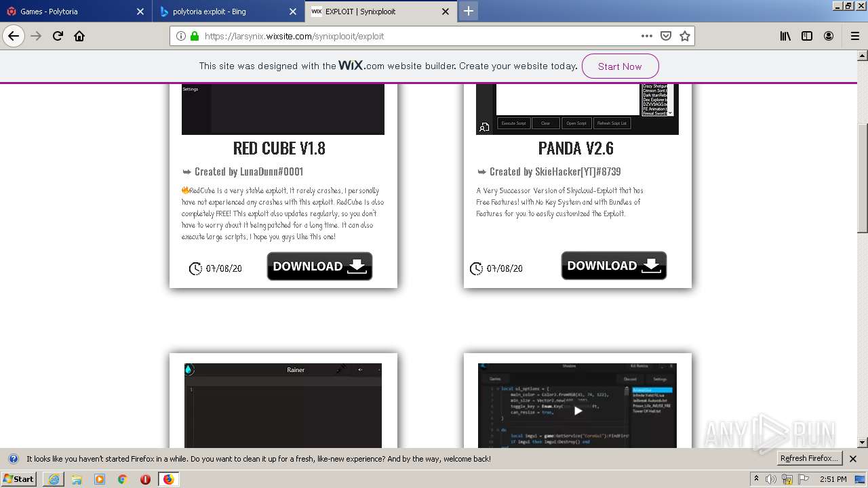The height and width of the screenshot is (488, 868).
Task: Show hidden system tray icons
Action: [x=756, y=479]
